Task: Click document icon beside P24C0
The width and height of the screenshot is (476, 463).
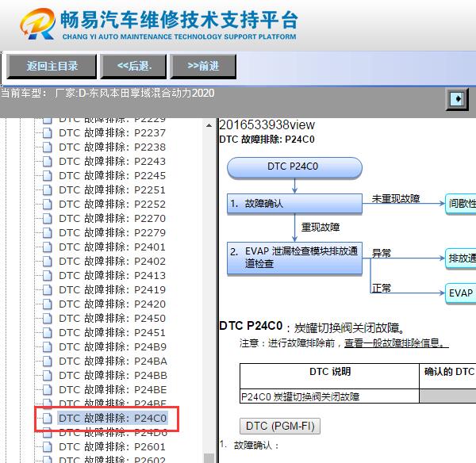Action: [47, 418]
